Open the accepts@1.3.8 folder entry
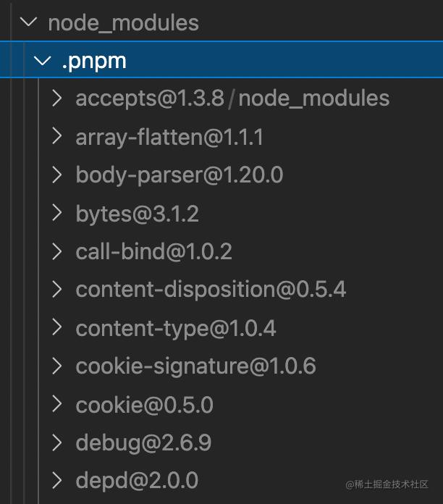This screenshot has width=443, height=504. click(x=150, y=98)
